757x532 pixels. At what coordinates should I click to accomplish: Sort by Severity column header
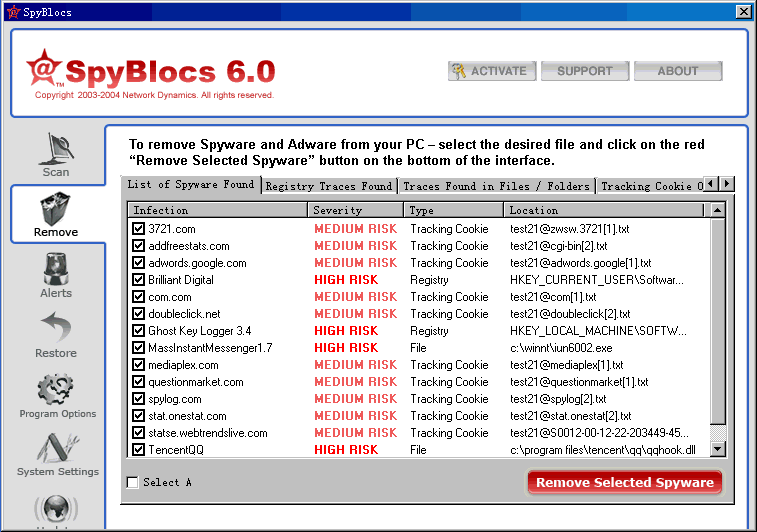tap(355, 210)
